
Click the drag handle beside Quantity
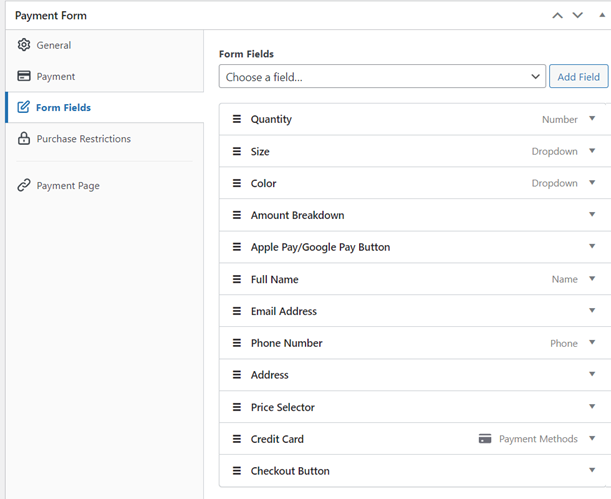tap(237, 119)
